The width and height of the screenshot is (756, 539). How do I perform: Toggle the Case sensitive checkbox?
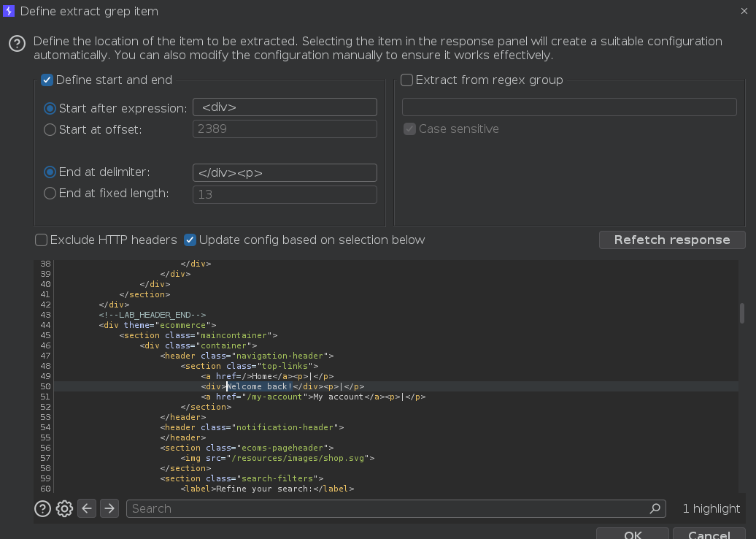click(409, 129)
